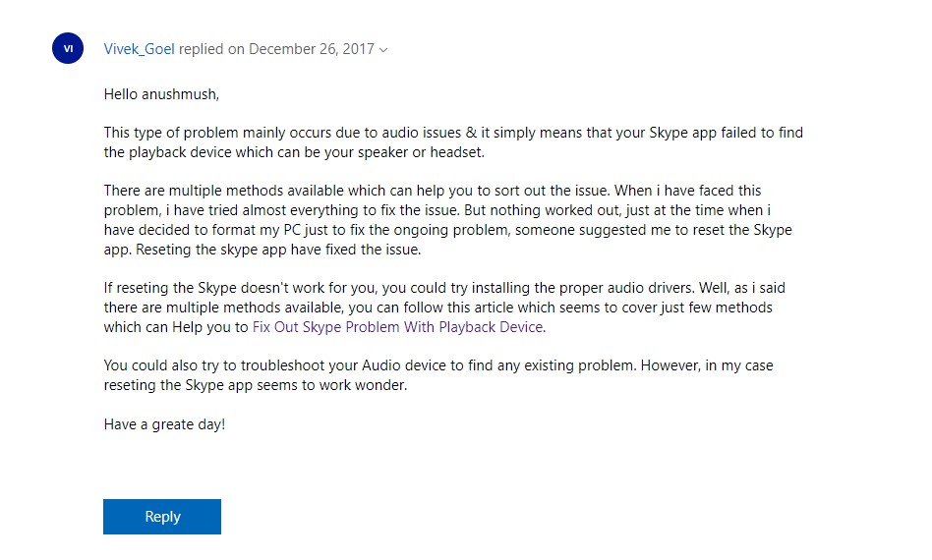Click the line starting "have decided to format my PC"
Screen dimensions: 932x560
pyautogui.click(x=447, y=230)
